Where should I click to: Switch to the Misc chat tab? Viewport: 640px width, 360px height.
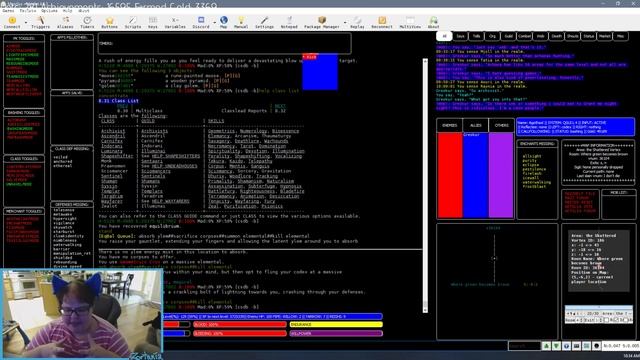click(620, 36)
